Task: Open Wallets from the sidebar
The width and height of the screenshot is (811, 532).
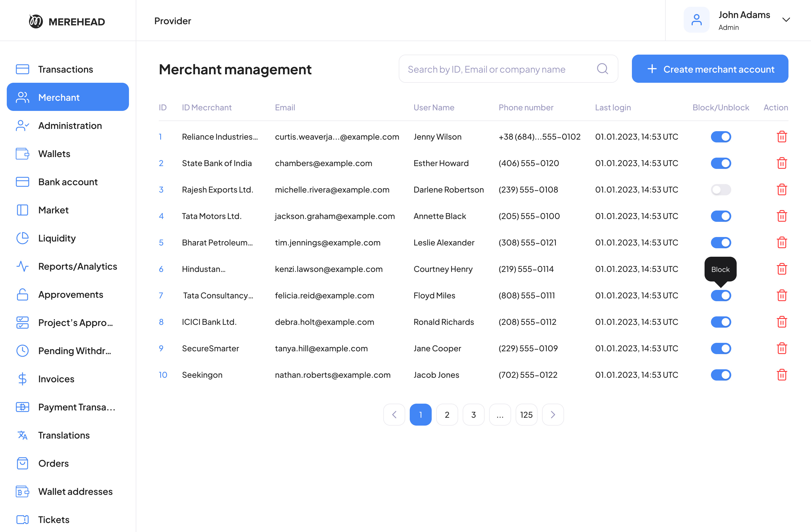Action: coord(54,154)
